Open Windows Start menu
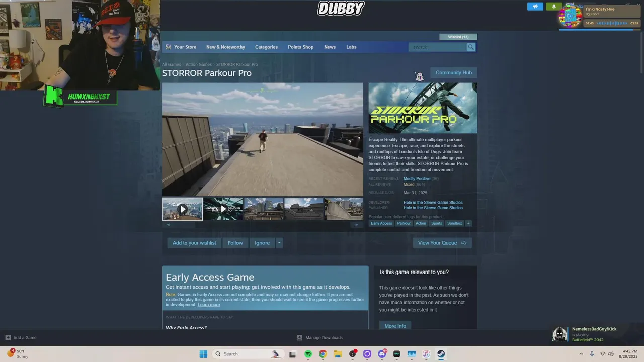 pyautogui.click(x=203, y=354)
